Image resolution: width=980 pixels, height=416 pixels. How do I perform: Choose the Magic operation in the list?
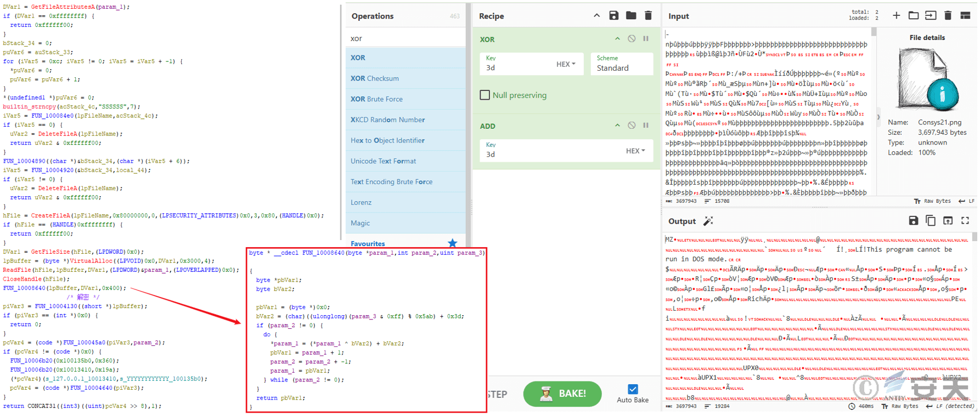[x=360, y=223]
